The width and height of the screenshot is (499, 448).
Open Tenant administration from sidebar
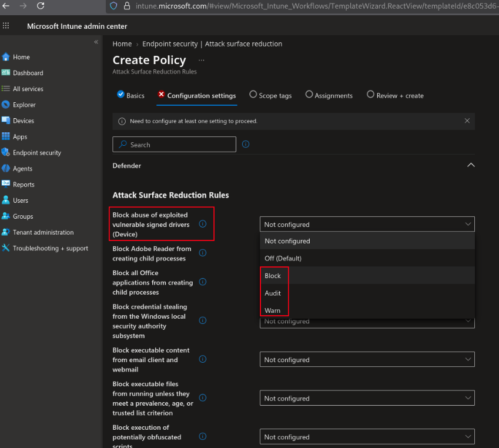point(43,232)
